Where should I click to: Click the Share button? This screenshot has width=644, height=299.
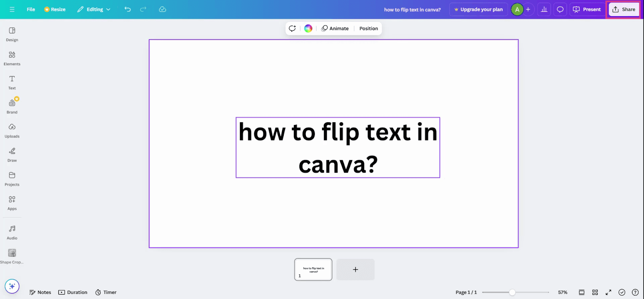coord(624,9)
